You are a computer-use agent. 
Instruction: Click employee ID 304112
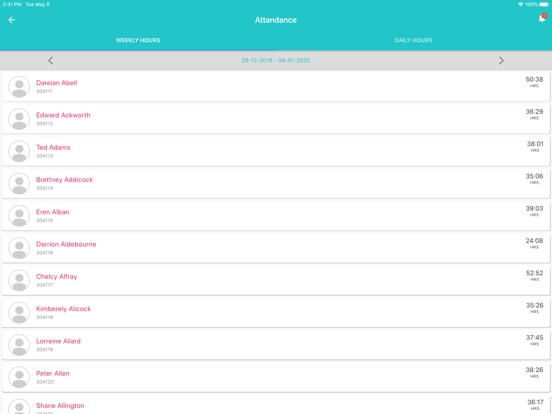(44, 124)
